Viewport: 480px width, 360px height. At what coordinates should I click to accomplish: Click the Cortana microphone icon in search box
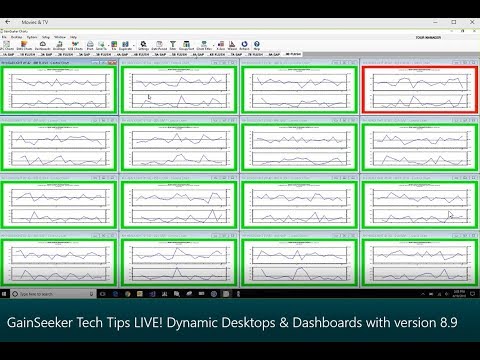click(x=91, y=294)
